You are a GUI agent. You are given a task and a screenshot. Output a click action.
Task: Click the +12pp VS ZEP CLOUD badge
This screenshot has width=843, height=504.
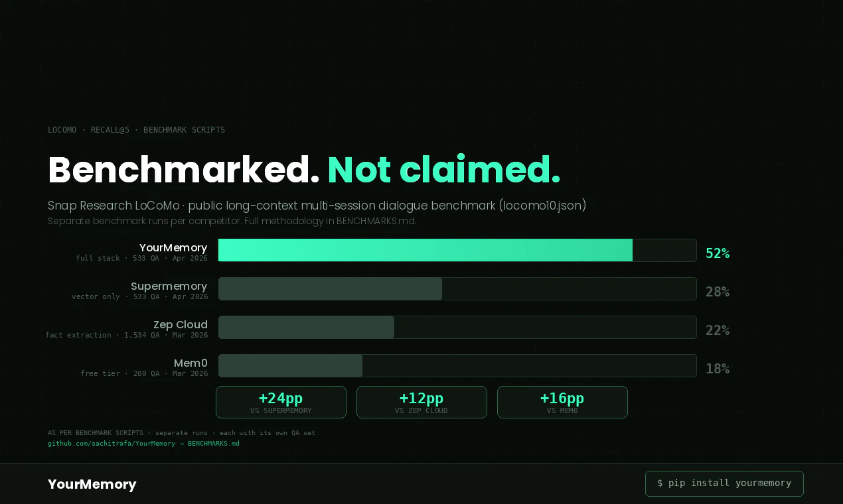click(421, 402)
